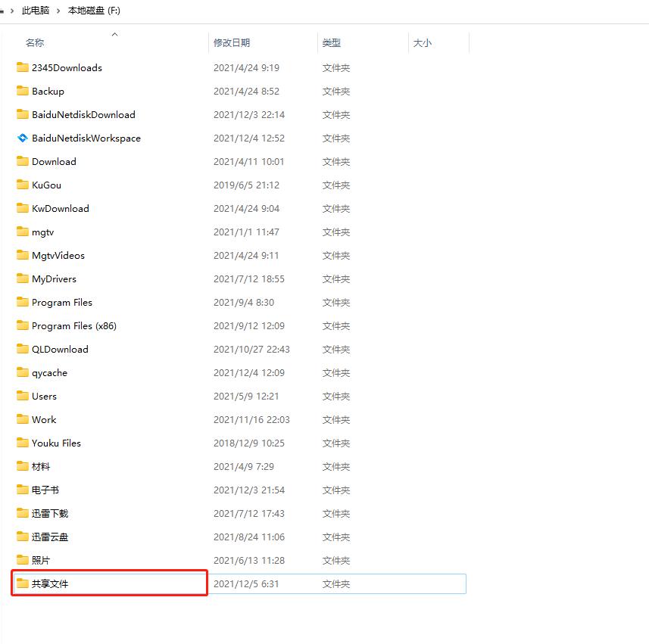Open the 2345Downloads folder
Image resolution: width=649 pixels, height=644 pixels.
(68, 67)
